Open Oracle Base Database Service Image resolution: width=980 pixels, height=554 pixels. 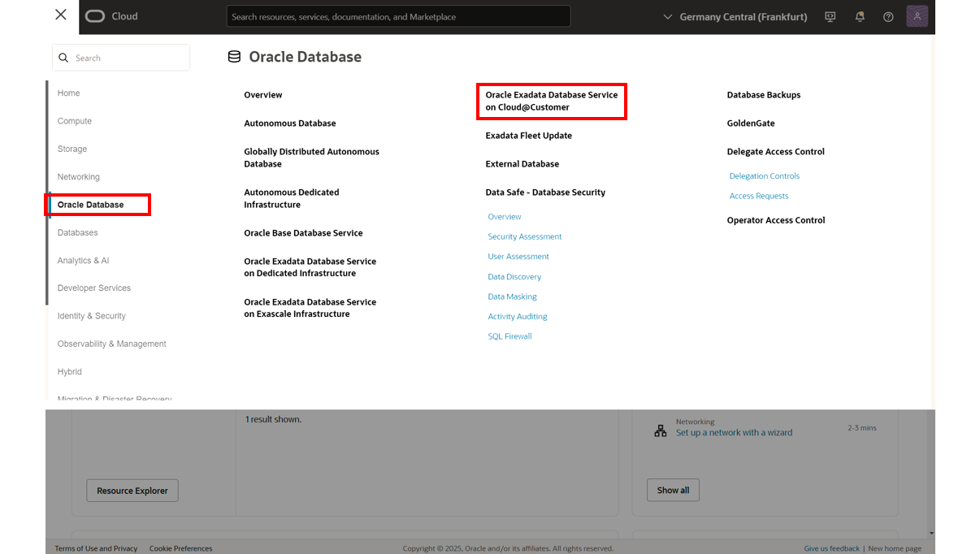pyautogui.click(x=303, y=233)
